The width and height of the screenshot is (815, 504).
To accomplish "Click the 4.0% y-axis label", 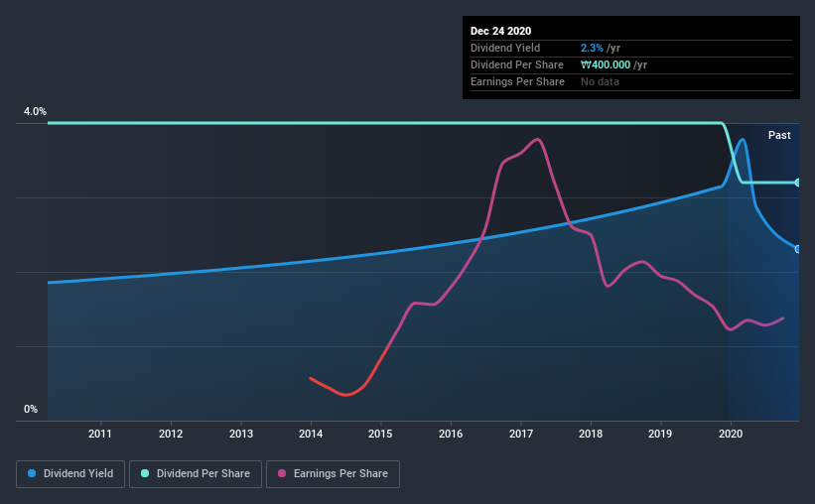I will [35, 111].
